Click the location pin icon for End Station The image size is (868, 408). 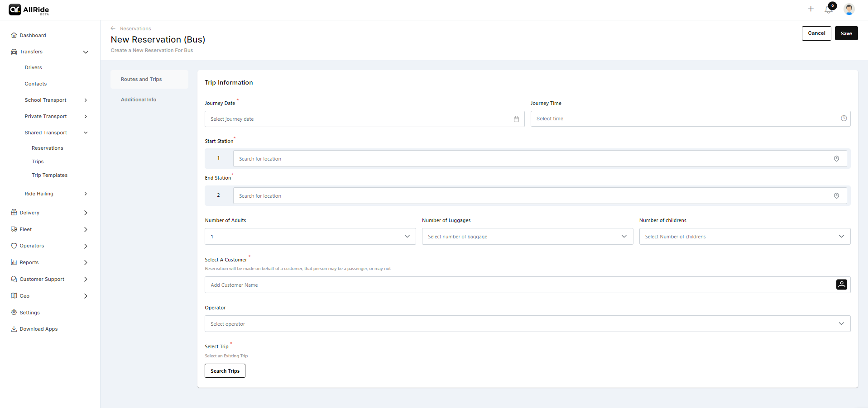(836, 196)
